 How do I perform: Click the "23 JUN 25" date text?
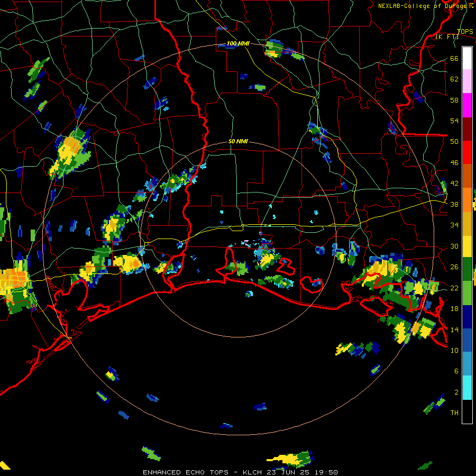click(288, 472)
